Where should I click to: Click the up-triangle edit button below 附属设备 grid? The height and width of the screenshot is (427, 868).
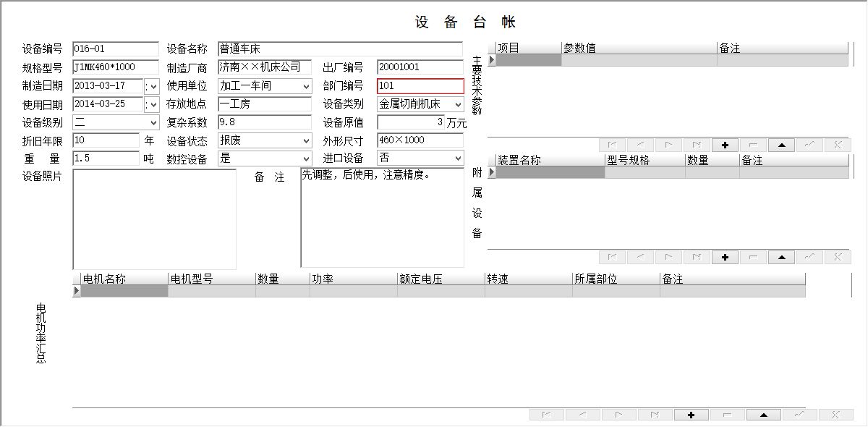coord(781,257)
